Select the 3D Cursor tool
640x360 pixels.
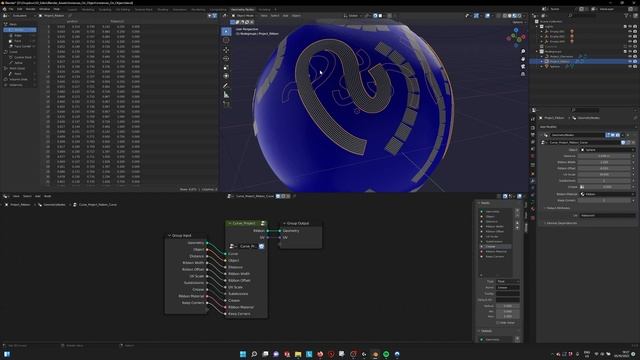[x=226, y=40]
